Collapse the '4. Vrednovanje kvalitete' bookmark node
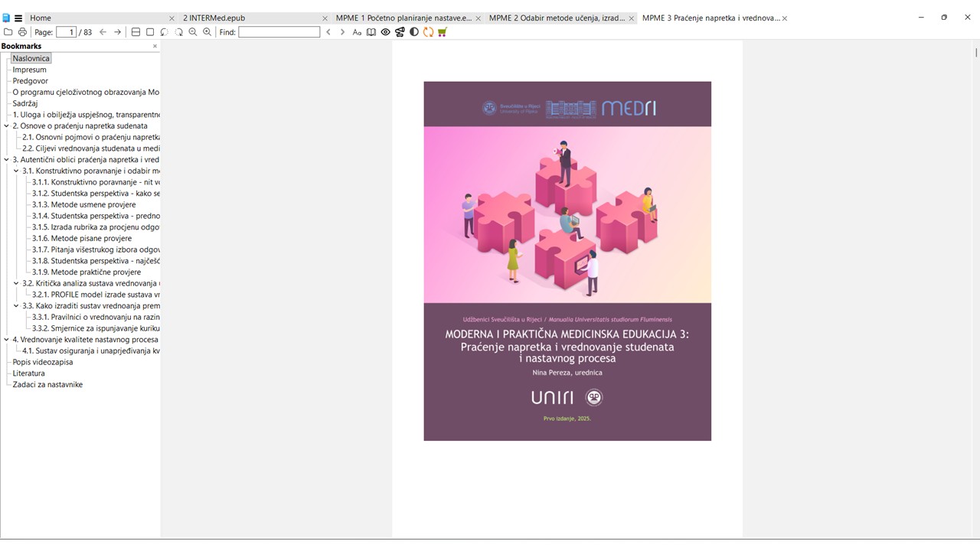The width and height of the screenshot is (980, 551). [6, 340]
